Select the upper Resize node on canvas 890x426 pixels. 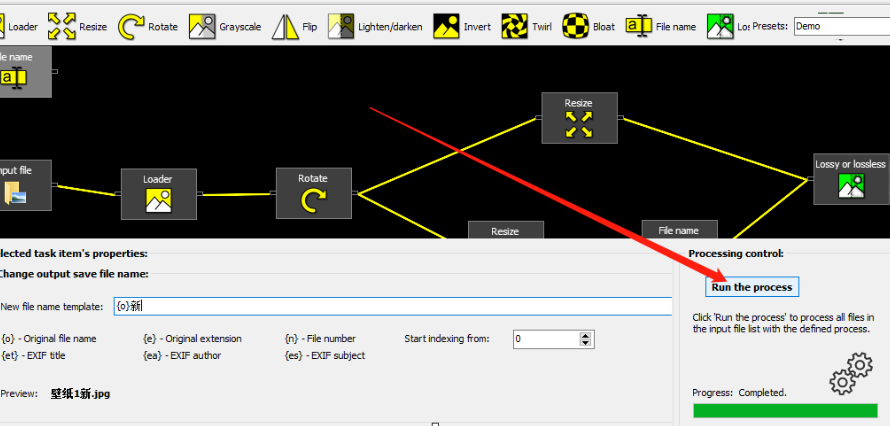pyautogui.click(x=579, y=118)
